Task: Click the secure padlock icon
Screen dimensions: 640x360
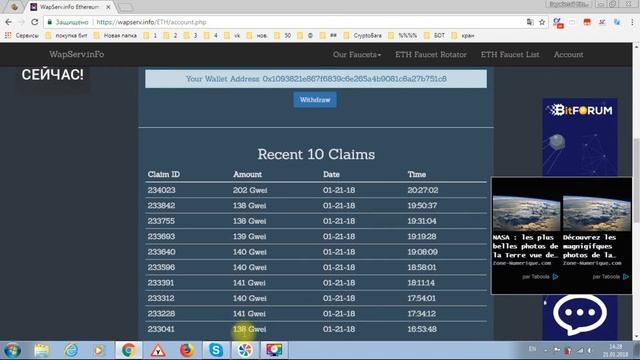Action: click(x=50, y=22)
